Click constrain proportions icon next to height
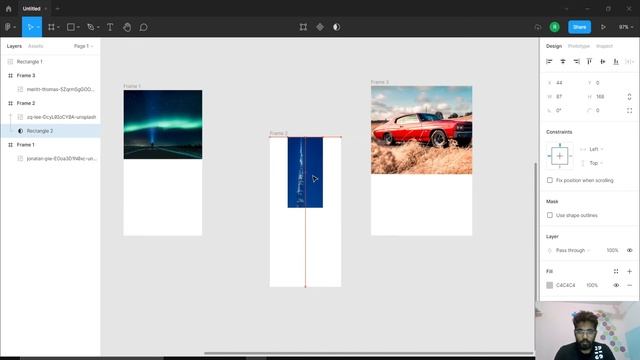 click(x=629, y=97)
